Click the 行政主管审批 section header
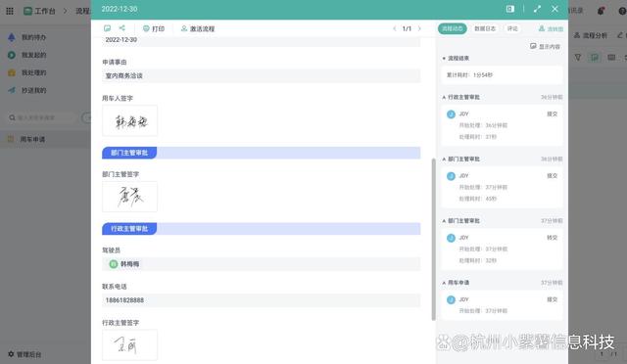Viewport: 627px width, 364px height. pos(262,229)
